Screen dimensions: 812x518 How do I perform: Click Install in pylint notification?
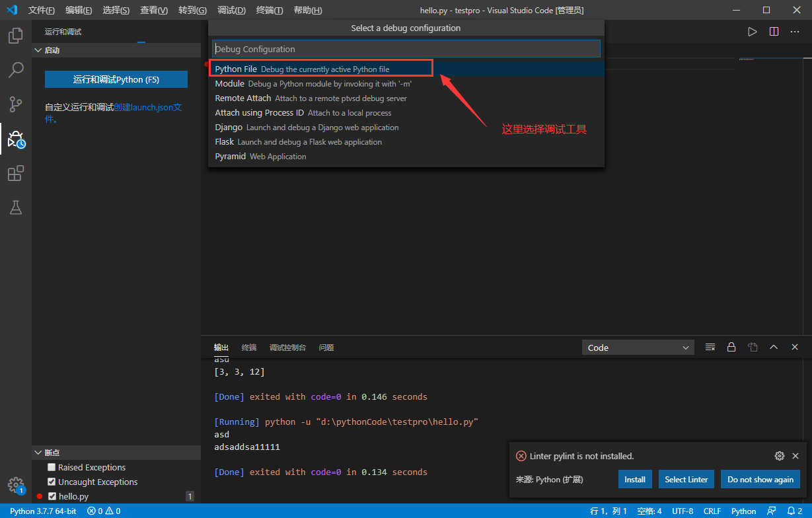click(635, 479)
